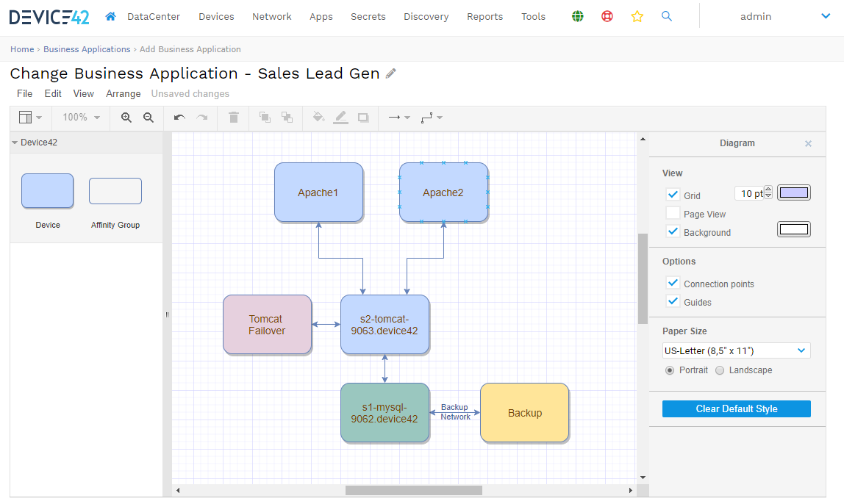Toggle the shadow tool

(363, 118)
